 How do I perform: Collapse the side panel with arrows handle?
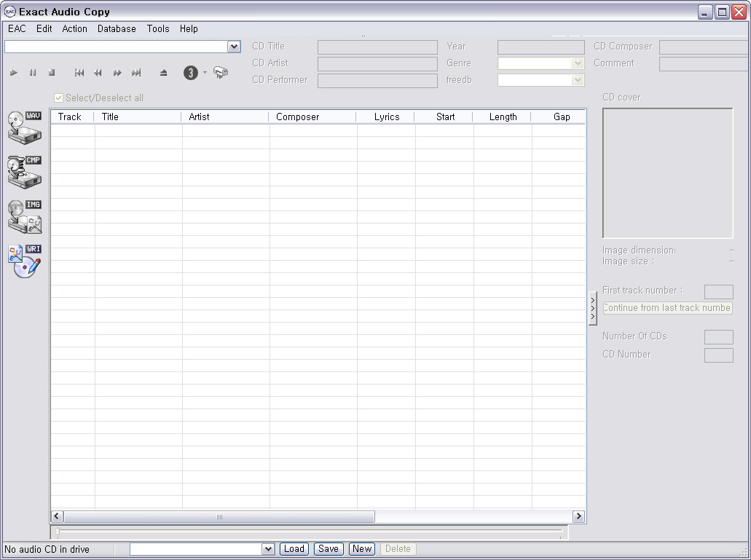pos(593,308)
